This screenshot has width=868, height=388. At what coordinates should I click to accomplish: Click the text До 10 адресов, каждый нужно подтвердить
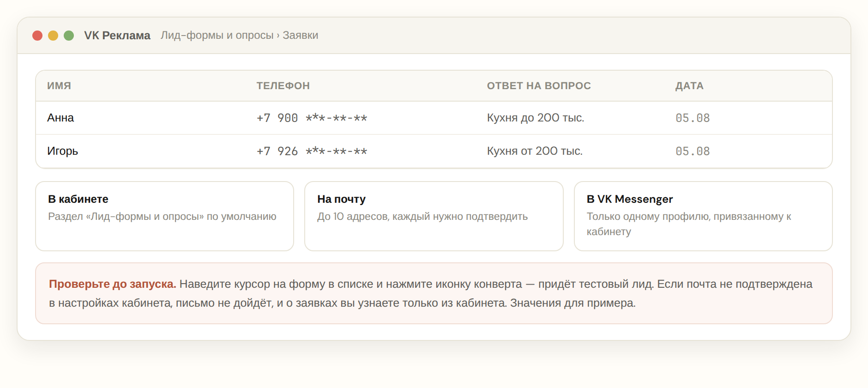[422, 217]
